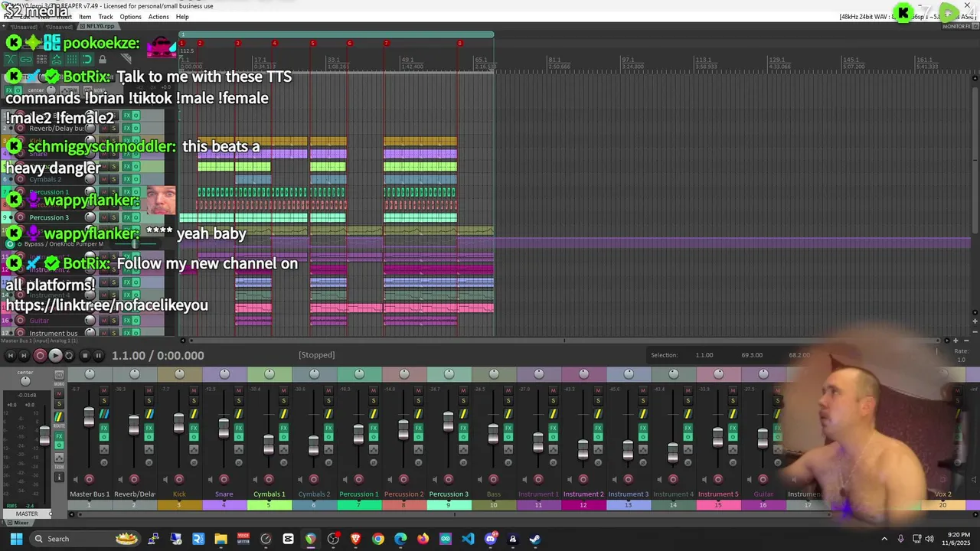This screenshot has width=980, height=551.
Task: Click the transport Pause button
Action: pos(99,355)
